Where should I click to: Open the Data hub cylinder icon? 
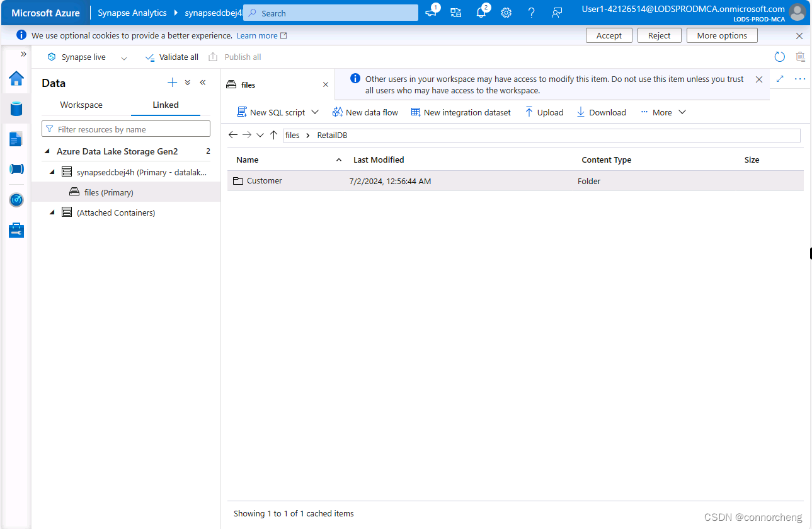pos(16,108)
